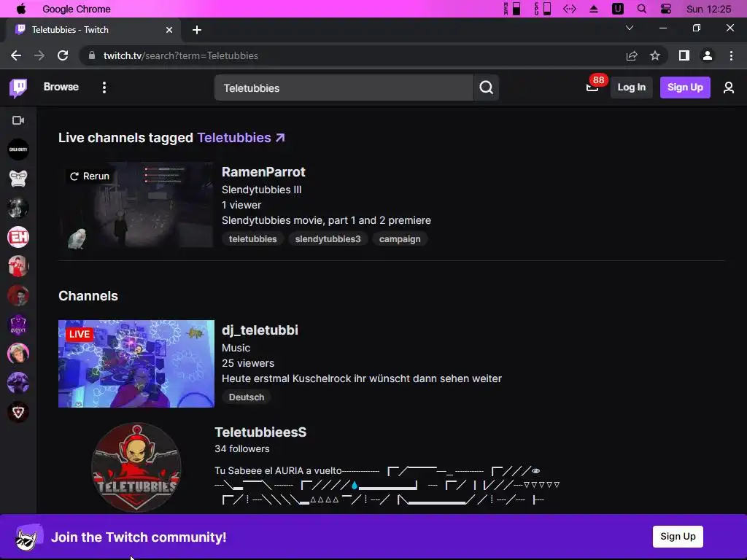Open the RamenParrot Rerun stream thumbnail

click(136, 205)
